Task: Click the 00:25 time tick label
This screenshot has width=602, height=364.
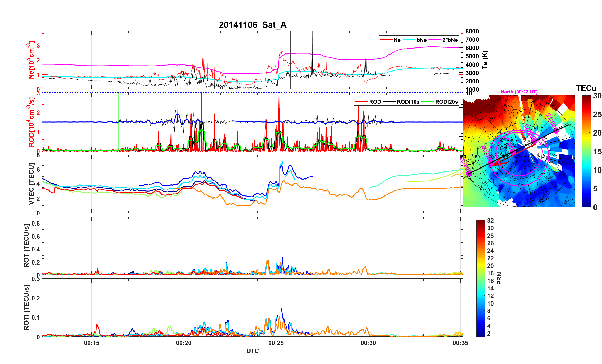Action: 276,343
